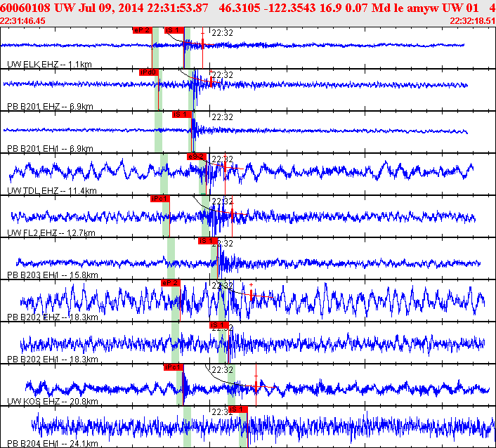
Task: Click the 'UW KOS EHZ -- 20.8km' label
Action: [53, 402]
